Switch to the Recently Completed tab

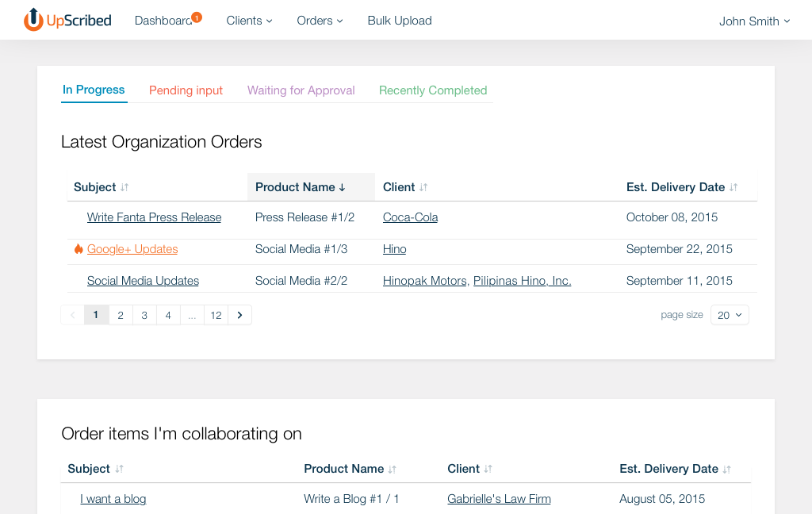click(x=433, y=90)
